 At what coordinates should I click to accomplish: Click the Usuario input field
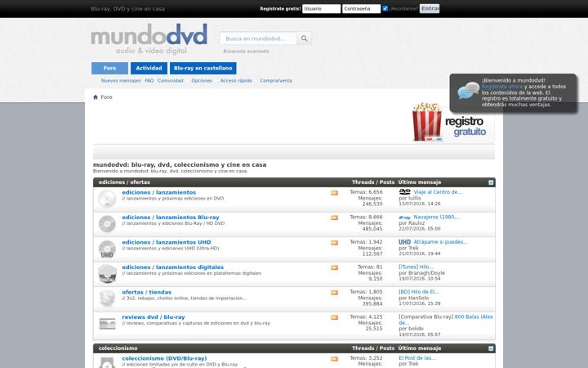322,9
